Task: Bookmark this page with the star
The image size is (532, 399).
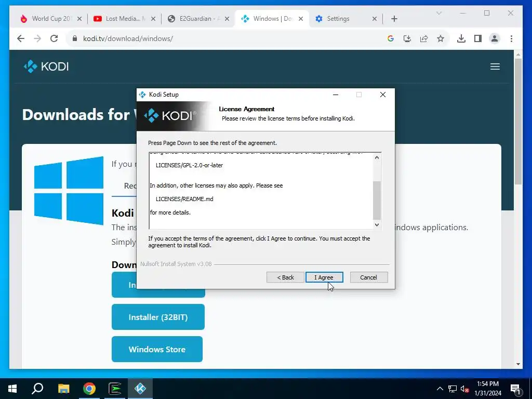Action: [x=441, y=38]
